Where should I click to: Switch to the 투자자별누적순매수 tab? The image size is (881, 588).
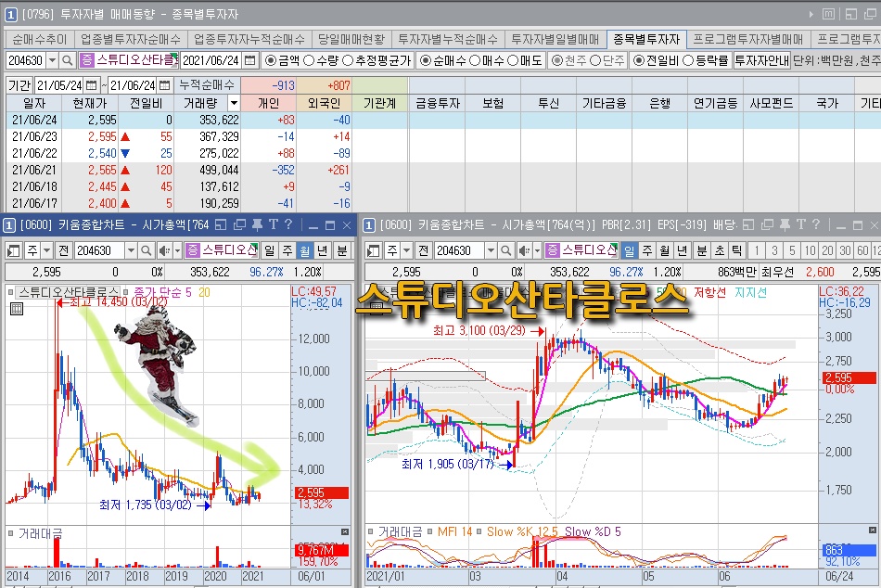pyautogui.click(x=448, y=39)
